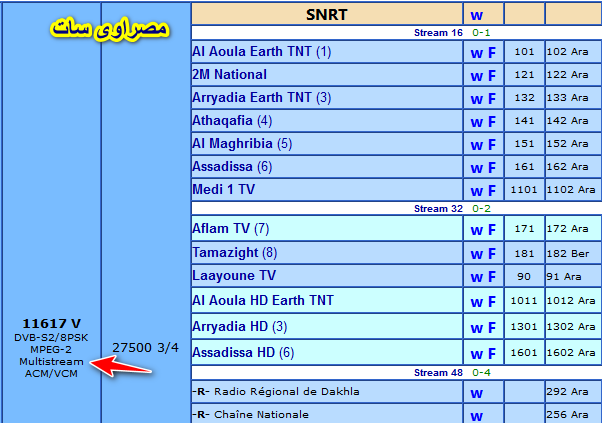
Task: Click the F link in the Athaqafia (4) row
Action: tap(492, 122)
